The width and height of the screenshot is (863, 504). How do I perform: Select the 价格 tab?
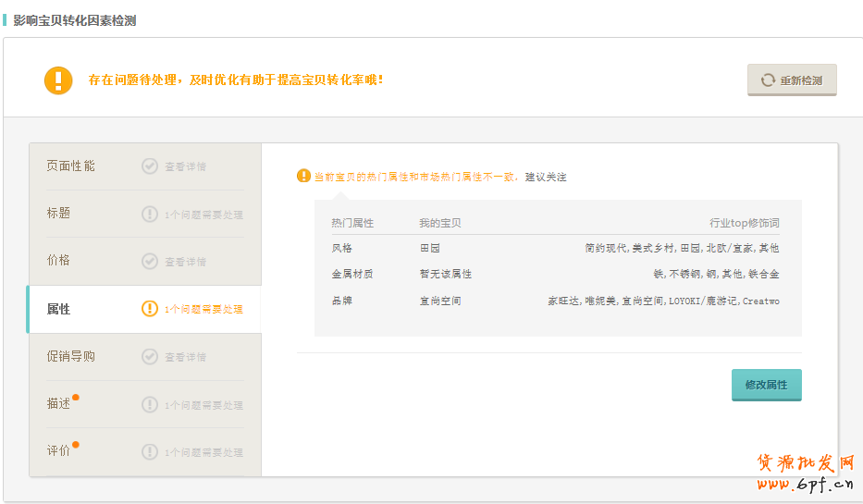(59, 261)
